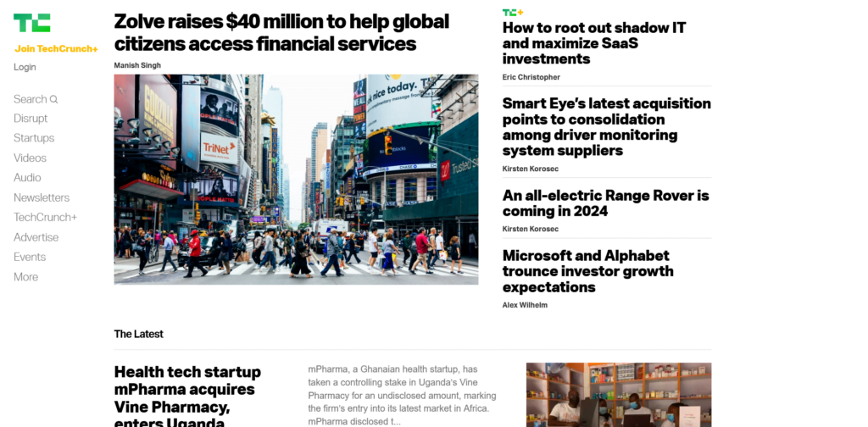This screenshot has width=868, height=427.
Task: Click the TechCrunch logo
Action: point(31,23)
